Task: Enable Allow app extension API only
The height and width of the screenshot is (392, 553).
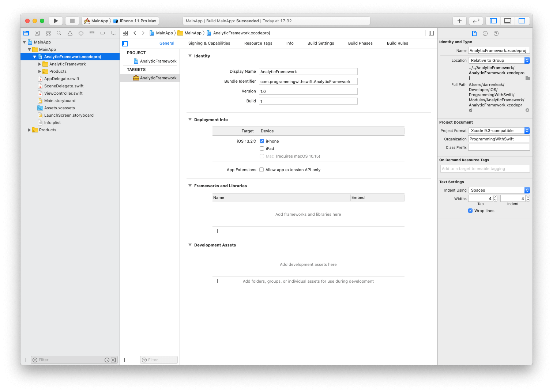Action: (x=262, y=170)
